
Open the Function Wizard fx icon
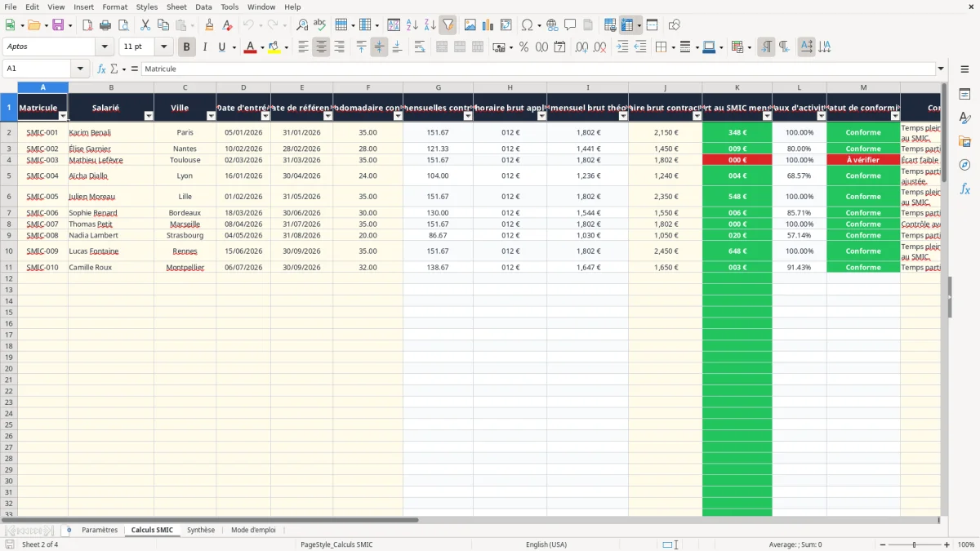(102, 69)
